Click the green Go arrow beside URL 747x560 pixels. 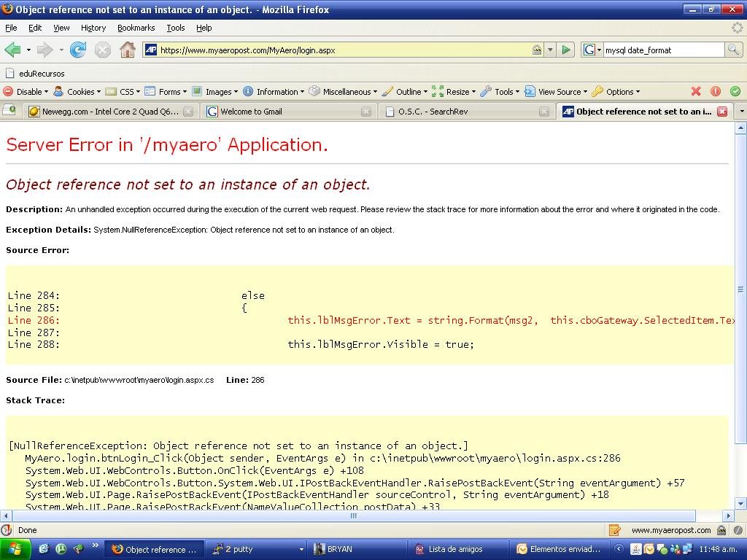click(565, 50)
